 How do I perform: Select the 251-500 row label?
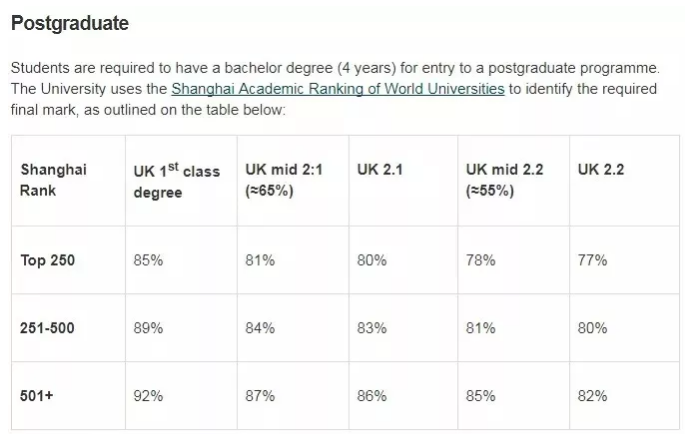48,327
